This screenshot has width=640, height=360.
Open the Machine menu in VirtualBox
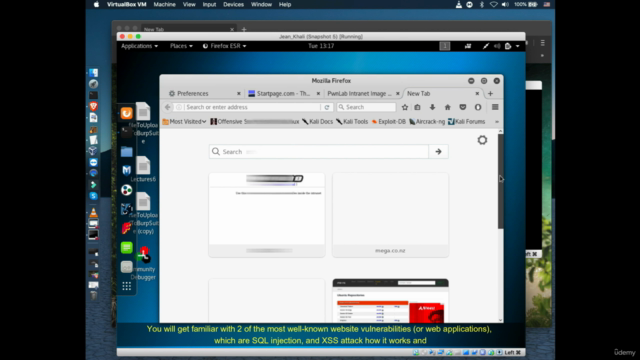tap(164, 4)
